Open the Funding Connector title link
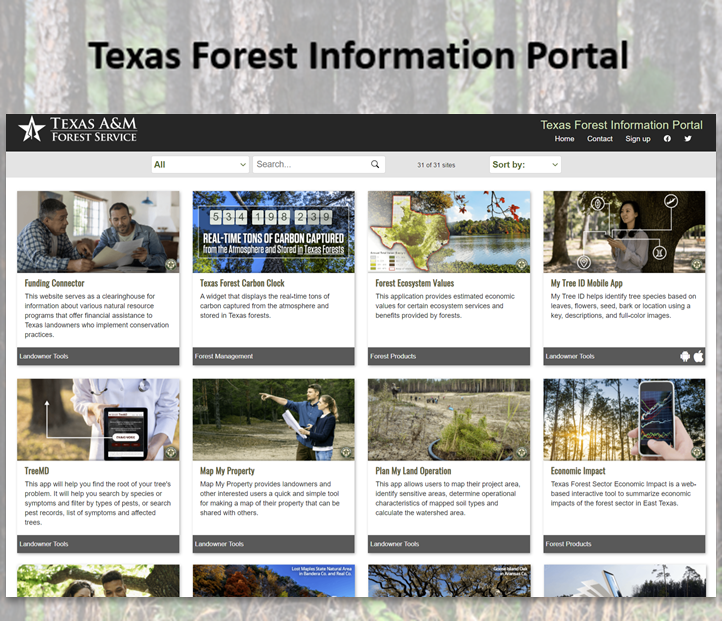Image resolution: width=722 pixels, height=621 pixels. [x=54, y=283]
